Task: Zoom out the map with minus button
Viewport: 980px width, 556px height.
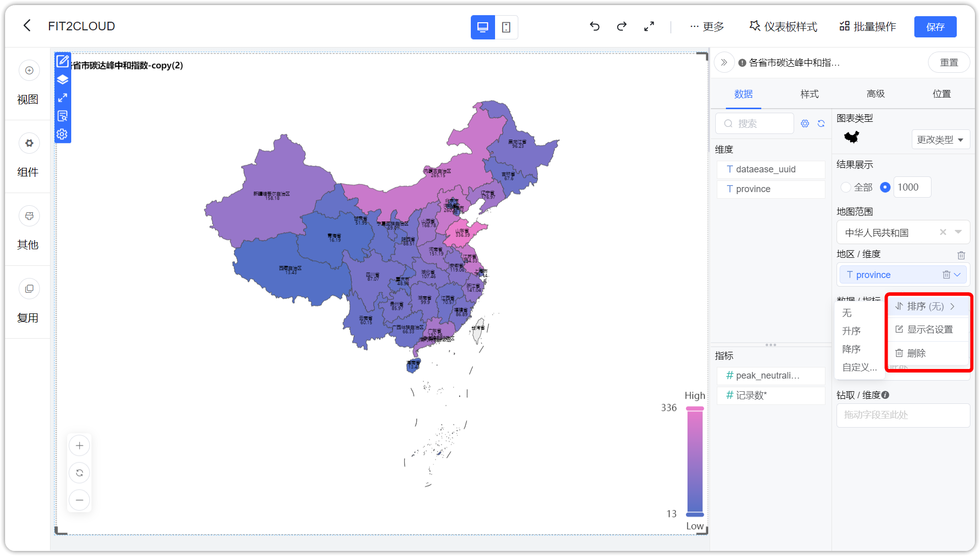Action: 79,500
